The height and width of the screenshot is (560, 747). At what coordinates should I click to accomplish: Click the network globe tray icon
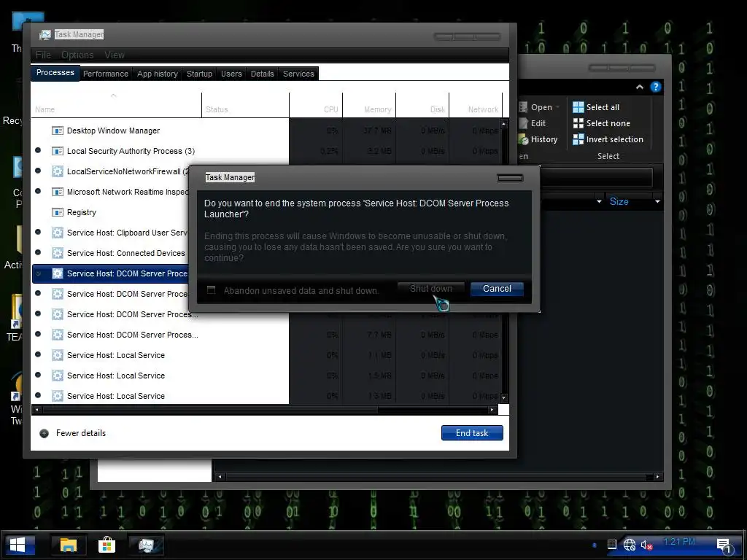630,544
